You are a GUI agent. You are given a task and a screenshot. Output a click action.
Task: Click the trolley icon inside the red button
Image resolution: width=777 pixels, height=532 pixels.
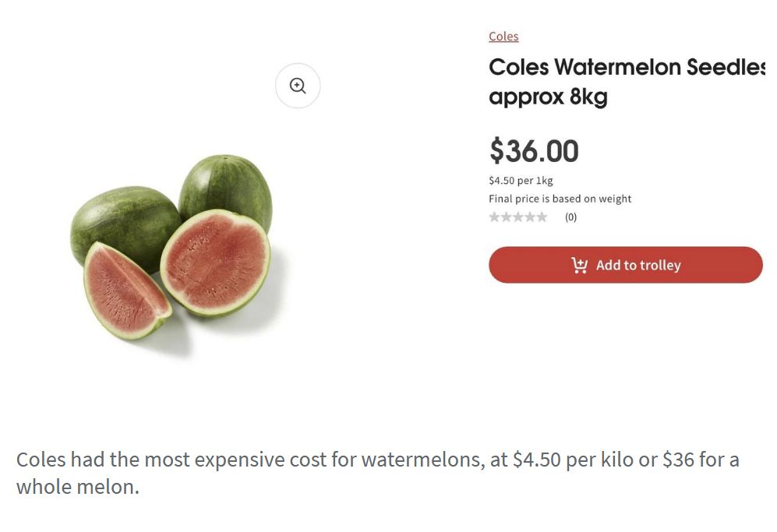click(580, 266)
